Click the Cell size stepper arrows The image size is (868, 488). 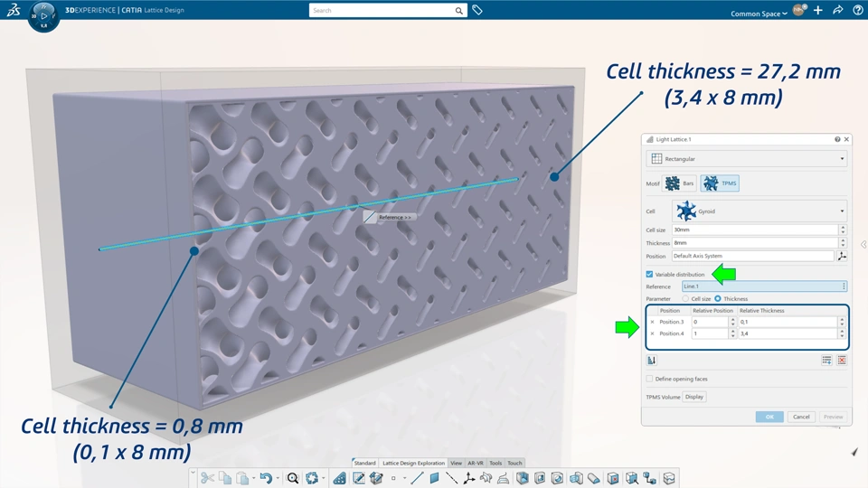(x=843, y=230)
